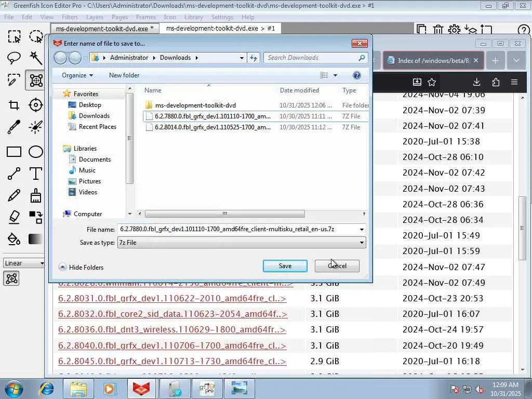Screen dimensions: 532x399
Task: Select the Recolor swap tool
Action: coord(36,217)
